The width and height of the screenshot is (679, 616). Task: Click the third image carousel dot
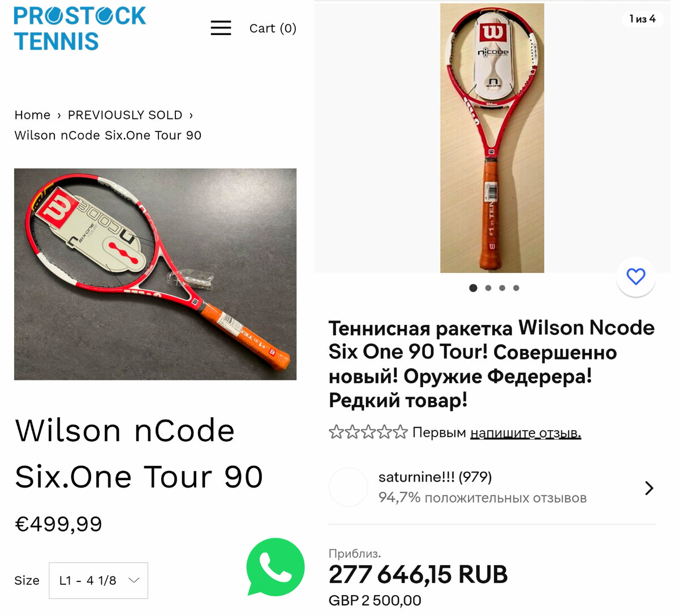[x=502, y=288]
